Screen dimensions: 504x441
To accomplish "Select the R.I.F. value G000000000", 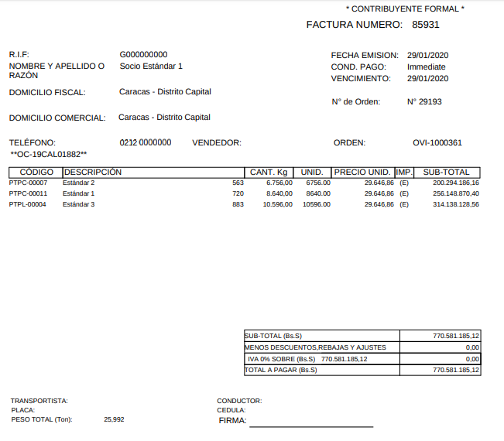I will click(x=143, y=55).
